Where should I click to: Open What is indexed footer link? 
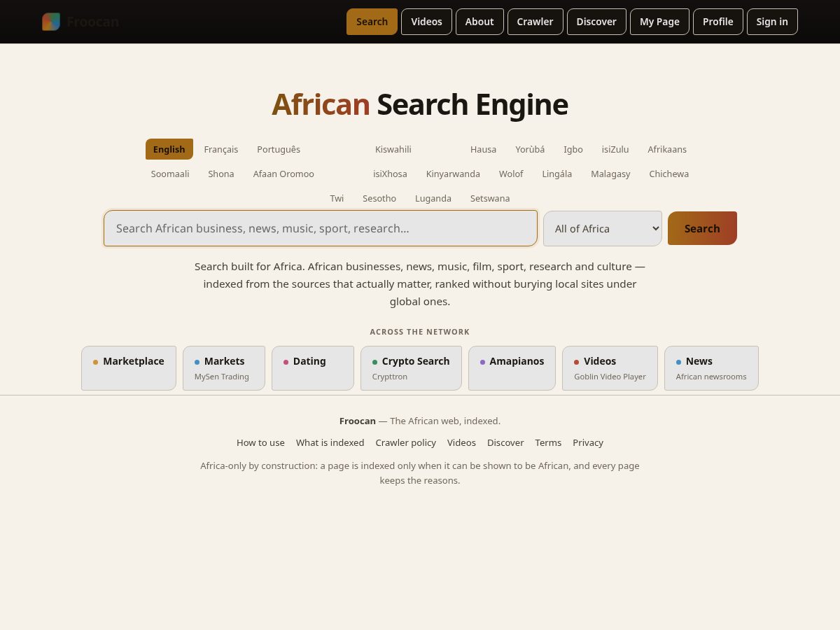point(330,442)
